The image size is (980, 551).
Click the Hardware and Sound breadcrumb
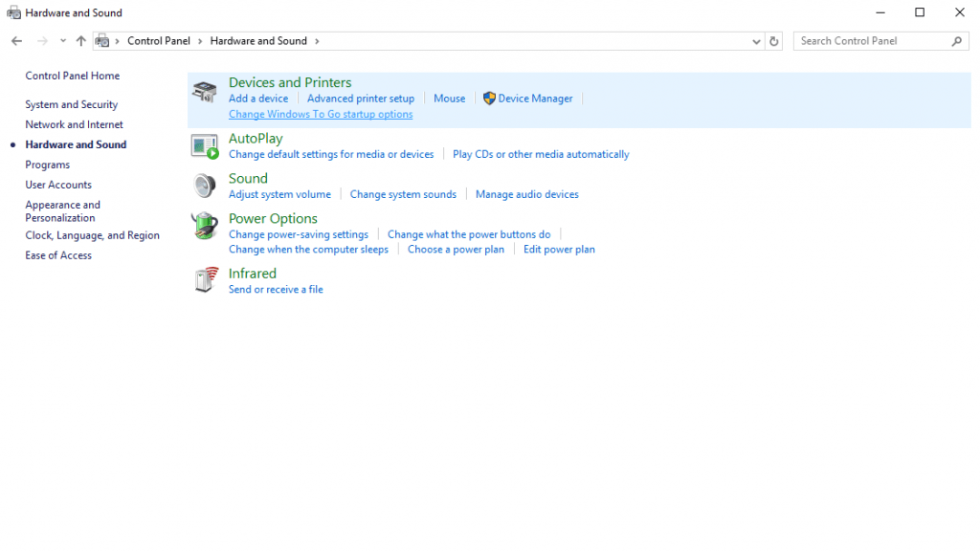tap(258, 40)
